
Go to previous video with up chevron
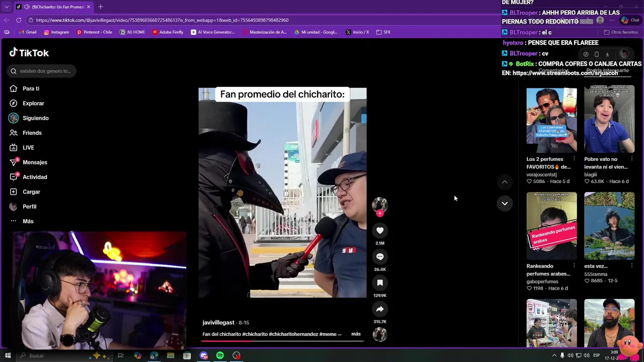[x=505, y=182]
